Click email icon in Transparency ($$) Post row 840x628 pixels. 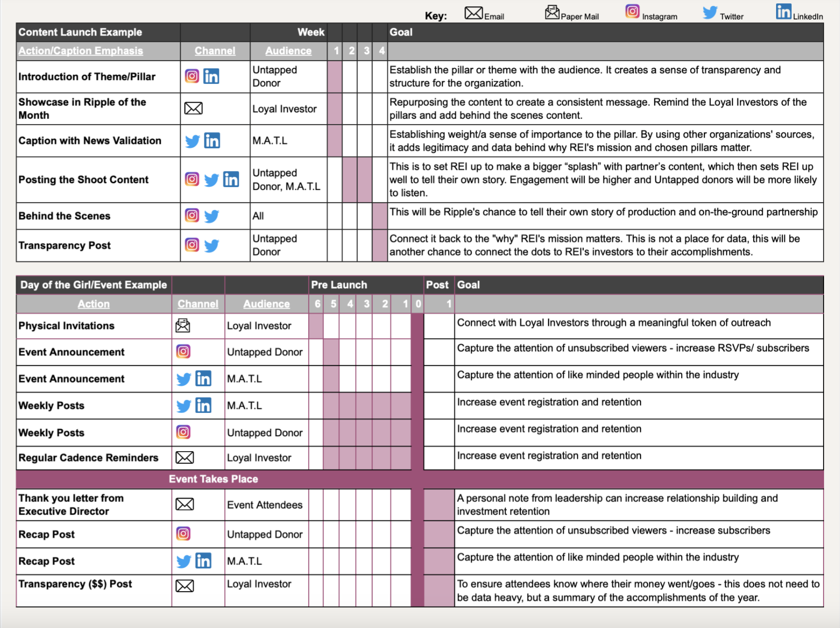[x=185, y=586]
